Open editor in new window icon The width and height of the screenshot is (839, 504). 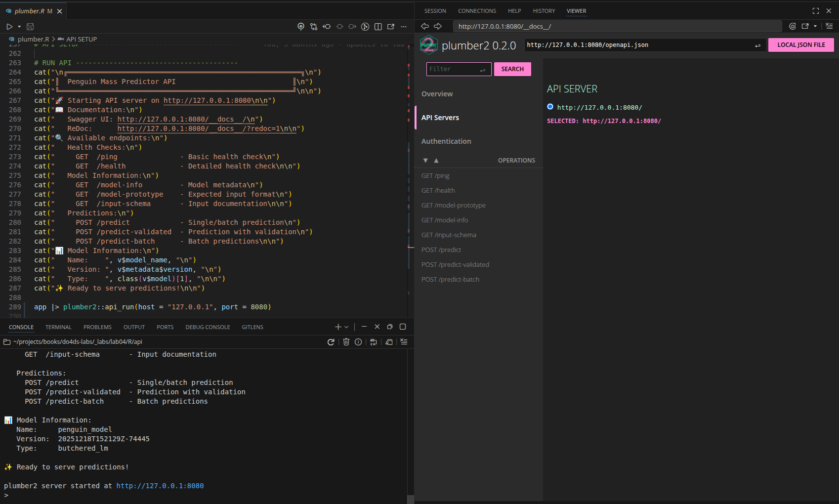click(x=391, y=27)
